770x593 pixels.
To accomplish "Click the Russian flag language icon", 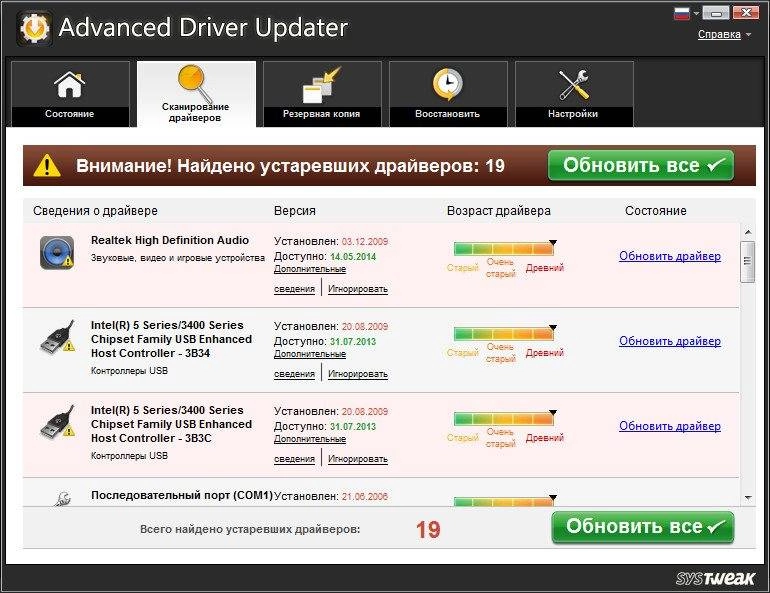I will tap(682, 13).
